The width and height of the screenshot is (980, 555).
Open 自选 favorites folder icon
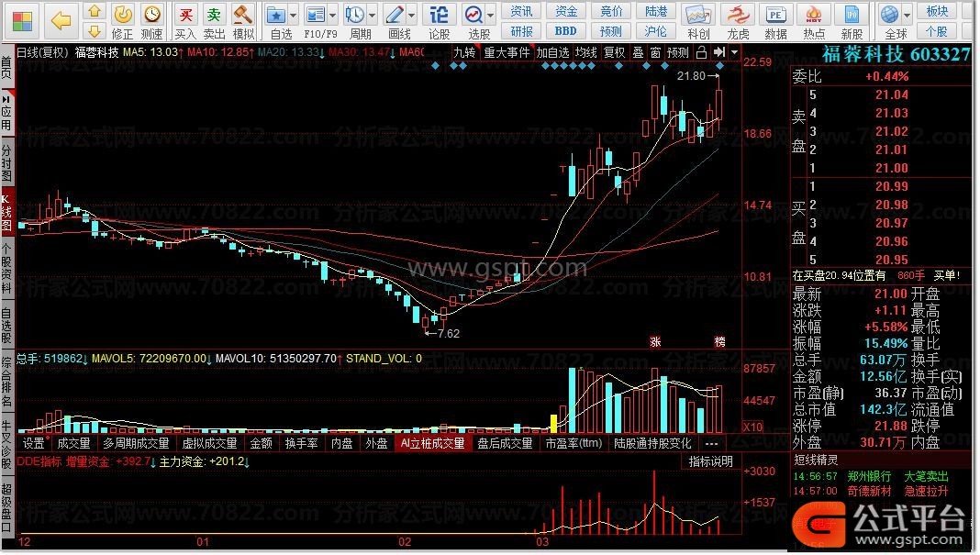point(278,21)
